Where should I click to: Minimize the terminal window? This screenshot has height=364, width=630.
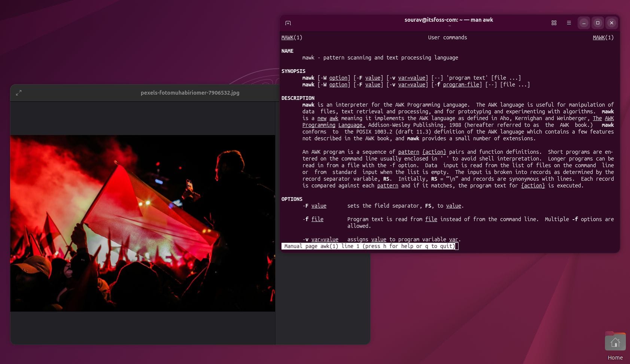(583, 23)
